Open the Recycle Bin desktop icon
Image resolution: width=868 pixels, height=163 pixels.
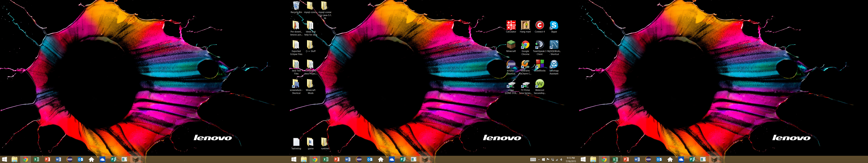pos(296,7)
